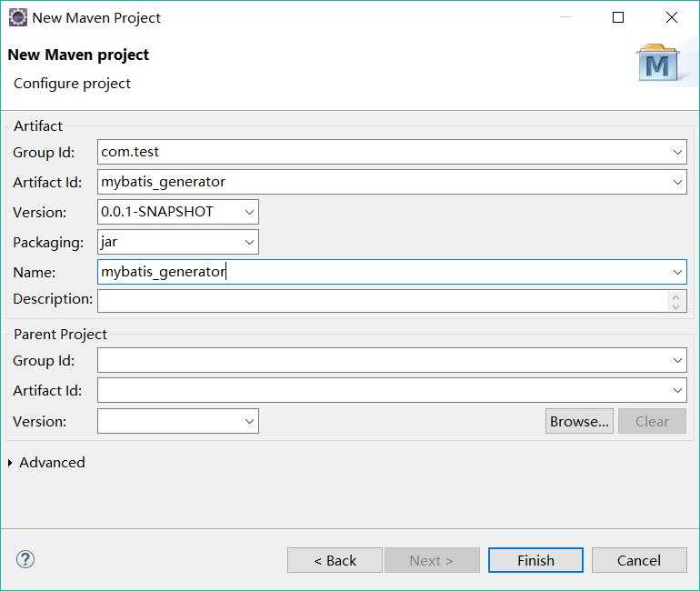Click the 'Description:' label

click(x=53, y=298)
